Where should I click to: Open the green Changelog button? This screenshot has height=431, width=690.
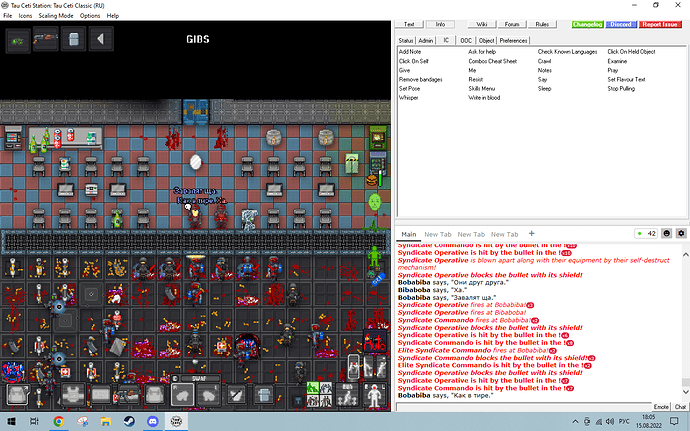pos(587,24)
